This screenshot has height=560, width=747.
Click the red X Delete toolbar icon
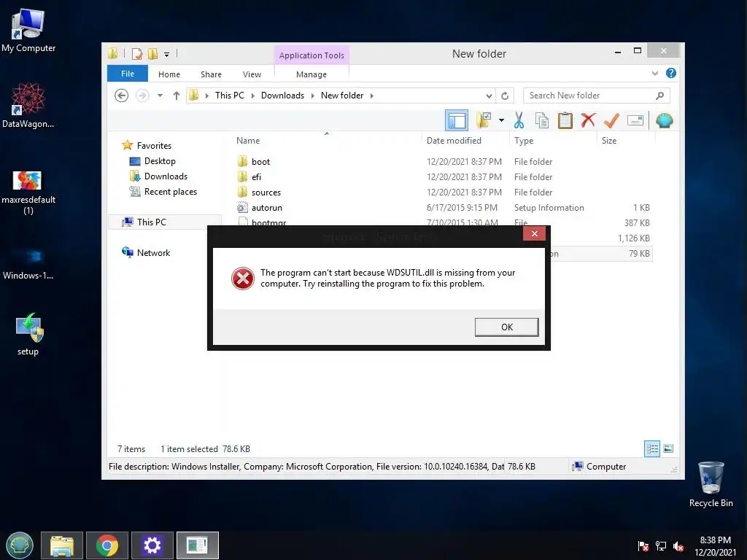tap(589, 120)
